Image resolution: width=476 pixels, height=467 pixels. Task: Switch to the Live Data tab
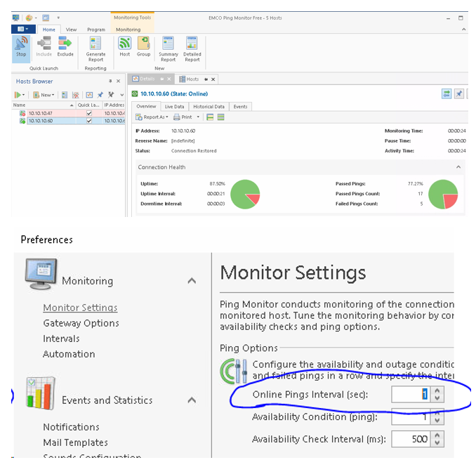point(174,107)
